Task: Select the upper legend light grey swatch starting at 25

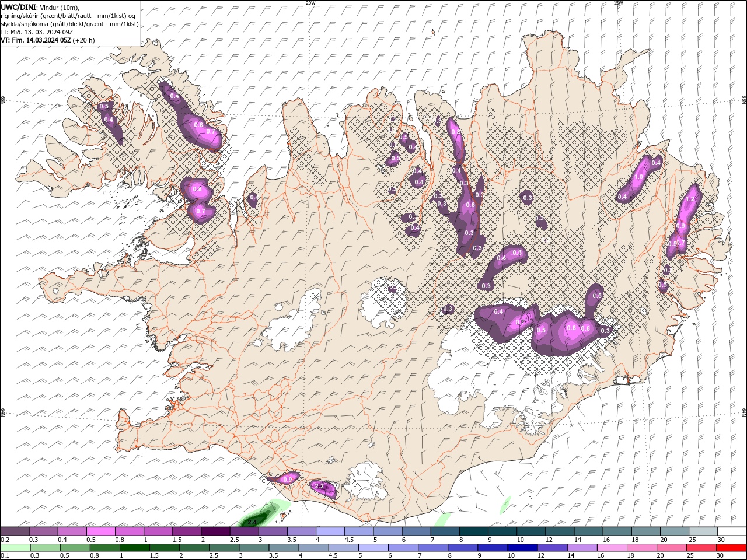Action: point(703,531)
